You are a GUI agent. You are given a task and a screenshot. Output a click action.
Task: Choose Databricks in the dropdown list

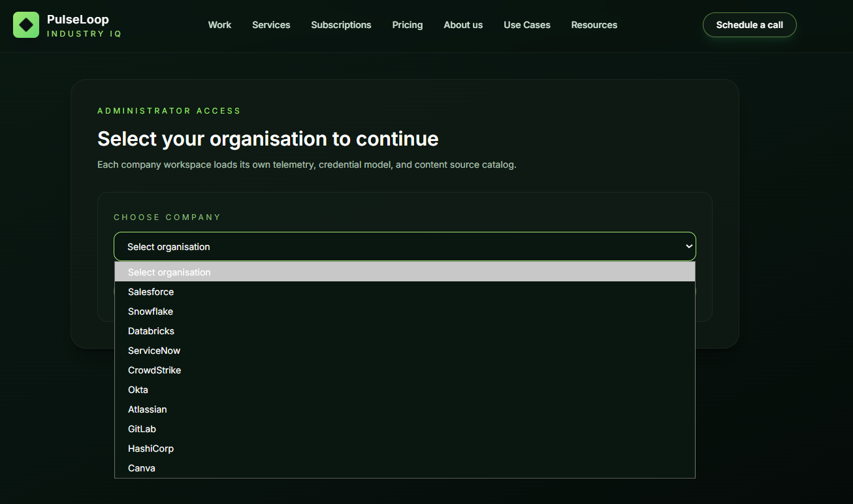click(405, 331)
